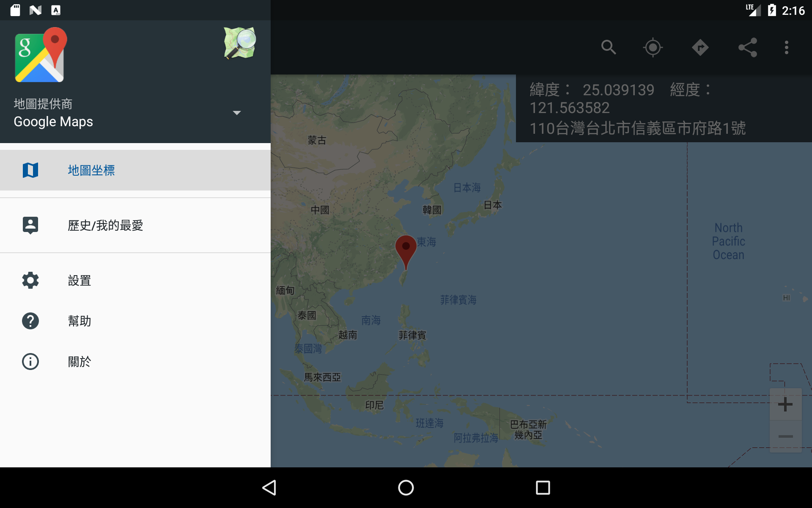Screen dimensions: 812x508
Task: Zoom out with the minus button
Action: pos(785,436)
